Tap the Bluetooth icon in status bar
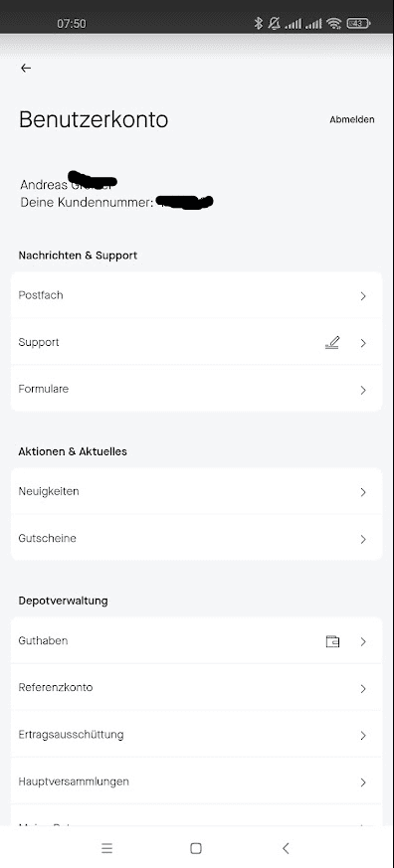 click(258, 23)
